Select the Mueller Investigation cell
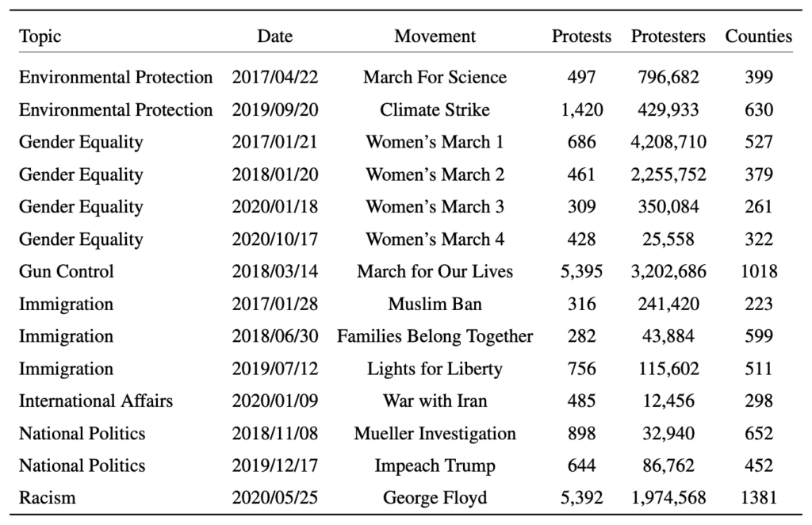The height and width of the screenshot is (525, 812). [435, 434]
